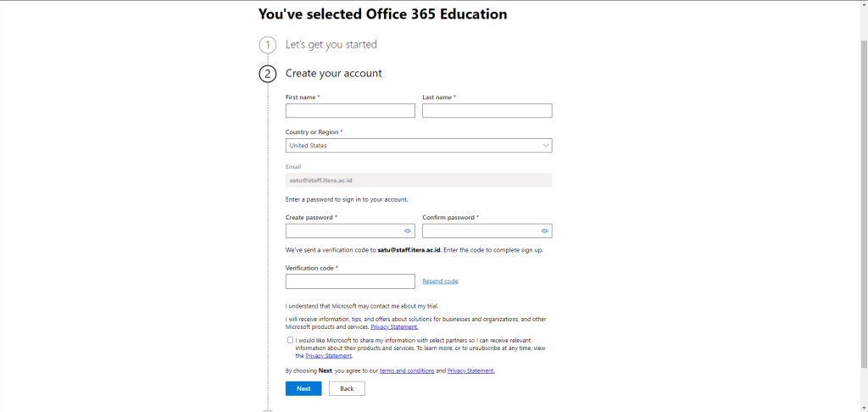Click the step 1 circle icon
This screenshot has width=868, height=412.
click(268, 45)
